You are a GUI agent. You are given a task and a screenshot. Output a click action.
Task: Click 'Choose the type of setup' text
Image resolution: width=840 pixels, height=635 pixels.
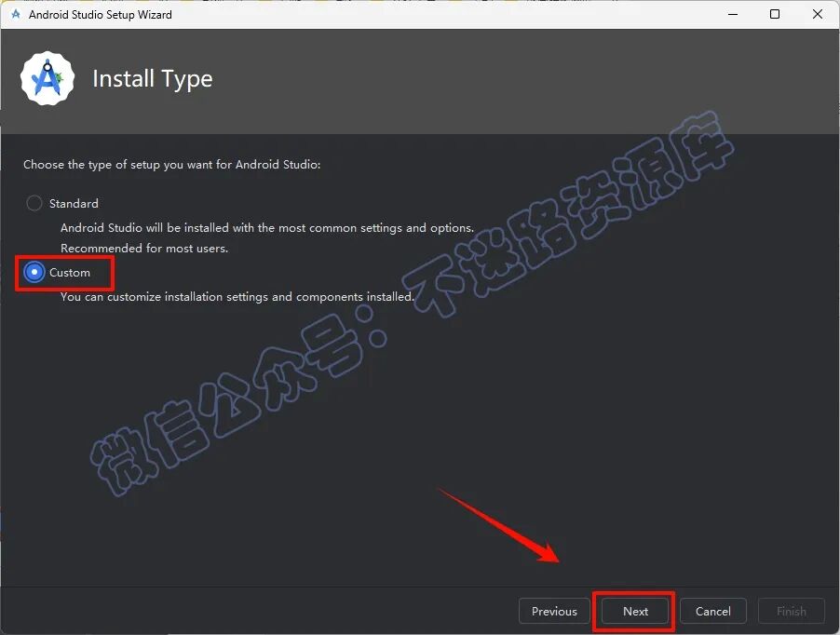click(171, 165)
